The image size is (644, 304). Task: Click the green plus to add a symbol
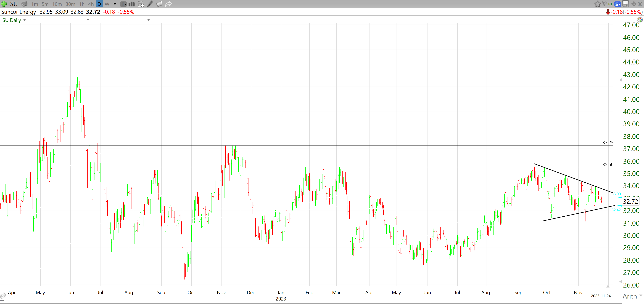(4, 4)
